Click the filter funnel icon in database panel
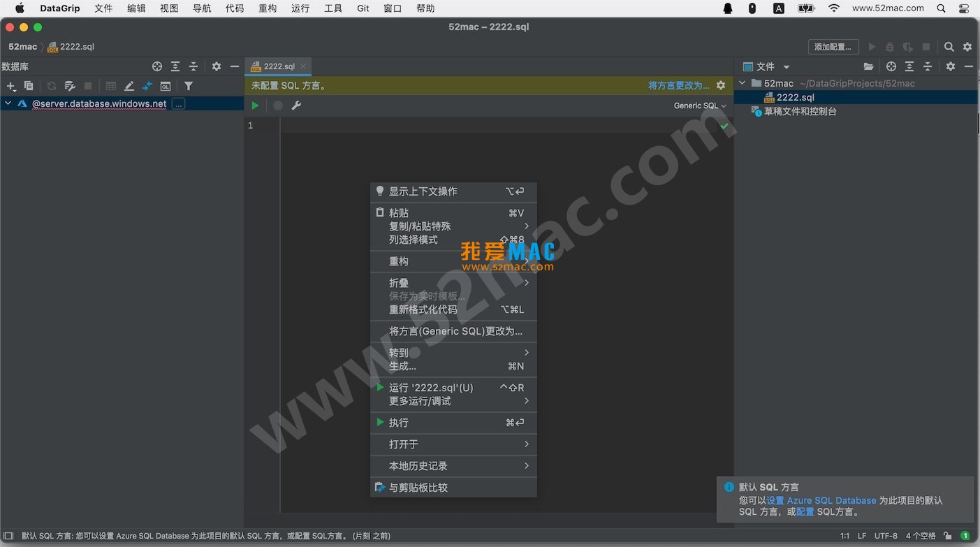 tap(189, 86)
